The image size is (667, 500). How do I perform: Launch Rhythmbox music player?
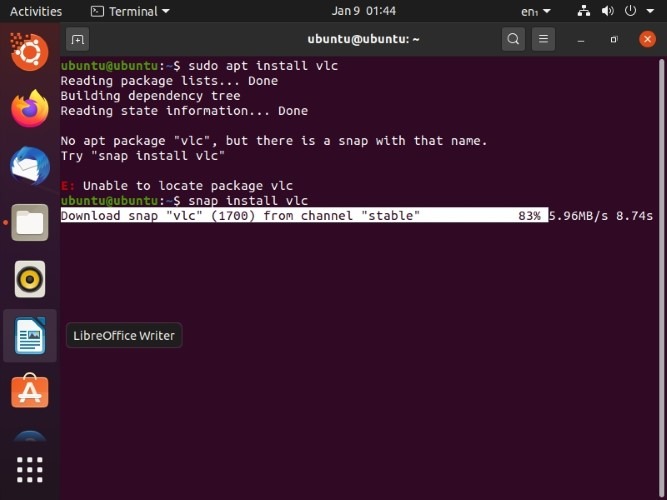pyautogui.click(x=30, y=279)
